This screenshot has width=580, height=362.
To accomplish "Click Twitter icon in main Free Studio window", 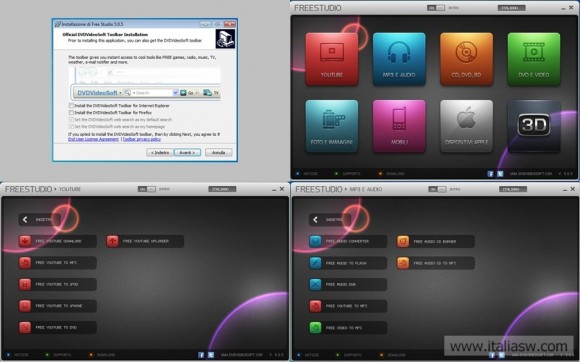I will point(500,174).
